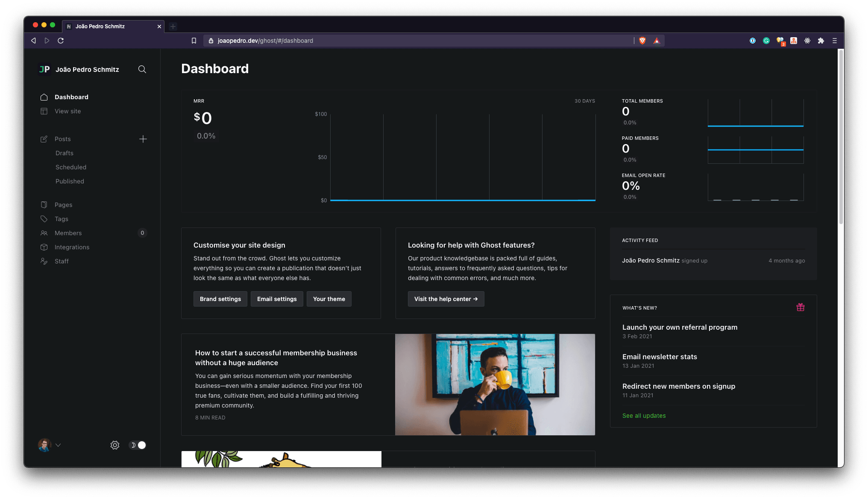
Task: Open the sidebar search
Action: tap(142, 69)
